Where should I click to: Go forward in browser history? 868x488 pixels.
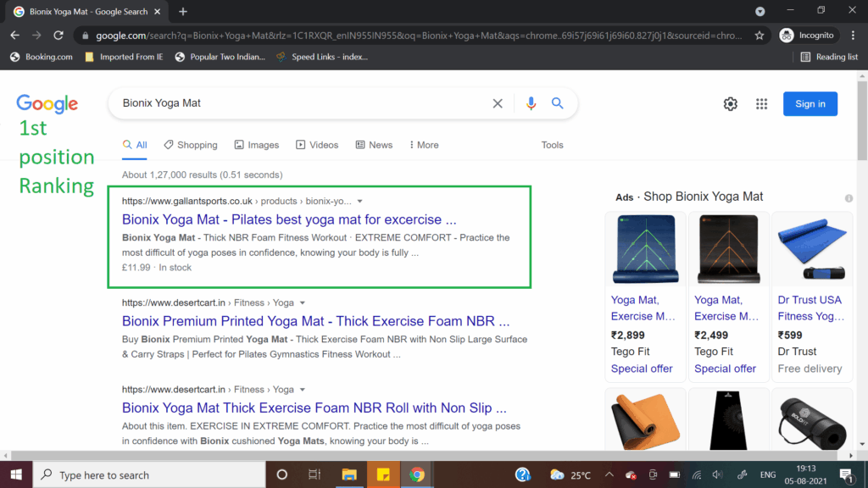(x=36, y=36)
